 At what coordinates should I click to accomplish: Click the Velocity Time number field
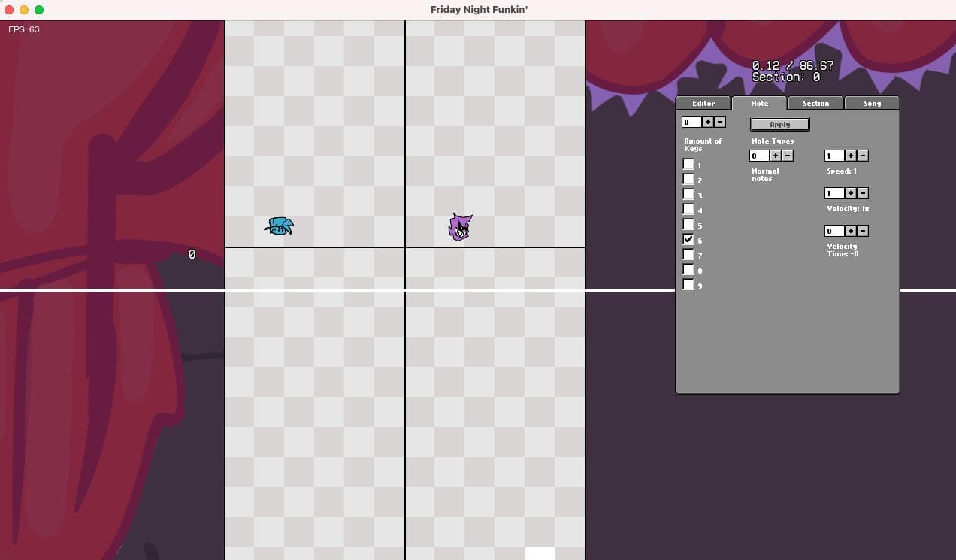tap(834, 231)
